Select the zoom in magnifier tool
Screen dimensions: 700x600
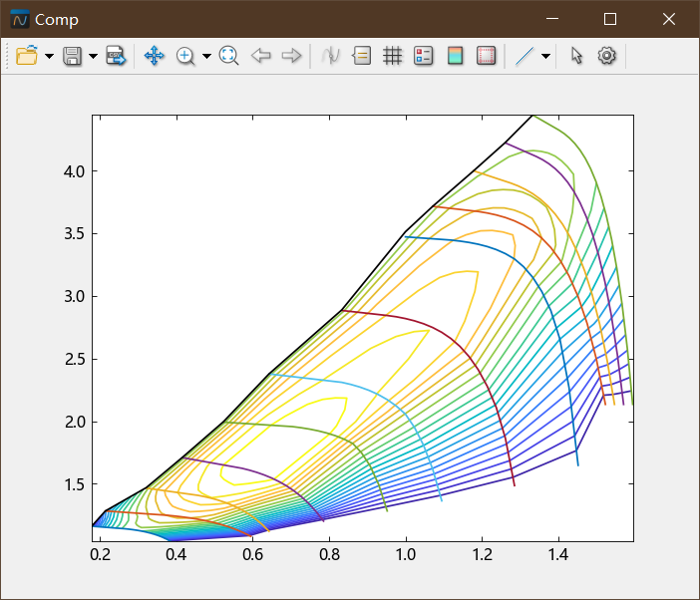click(185, 56)
